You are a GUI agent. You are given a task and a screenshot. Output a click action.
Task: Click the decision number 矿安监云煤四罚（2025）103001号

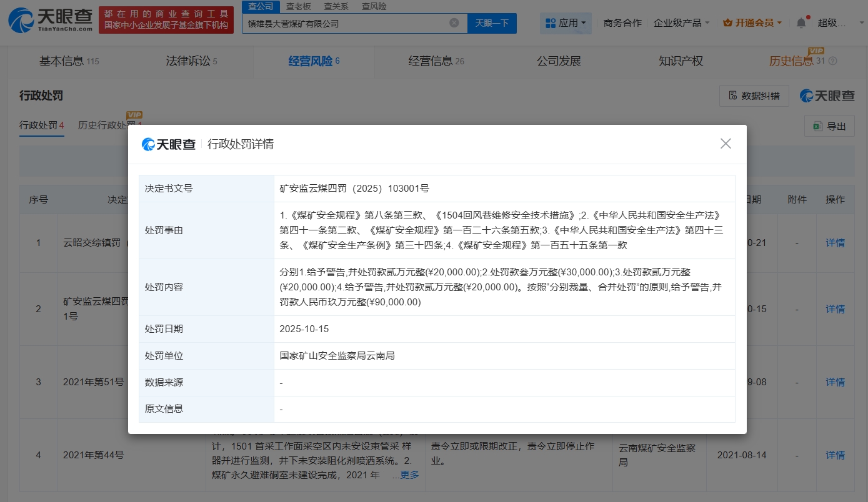pos(354,189)
